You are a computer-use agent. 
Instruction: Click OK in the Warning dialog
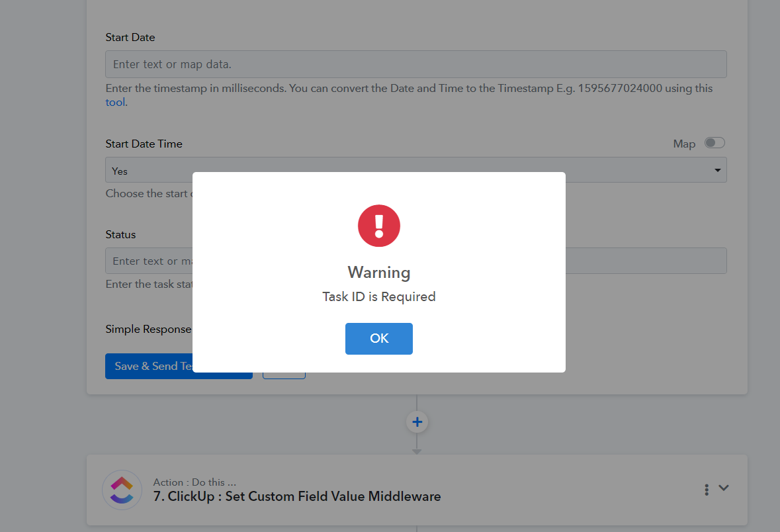coord(378,338)
